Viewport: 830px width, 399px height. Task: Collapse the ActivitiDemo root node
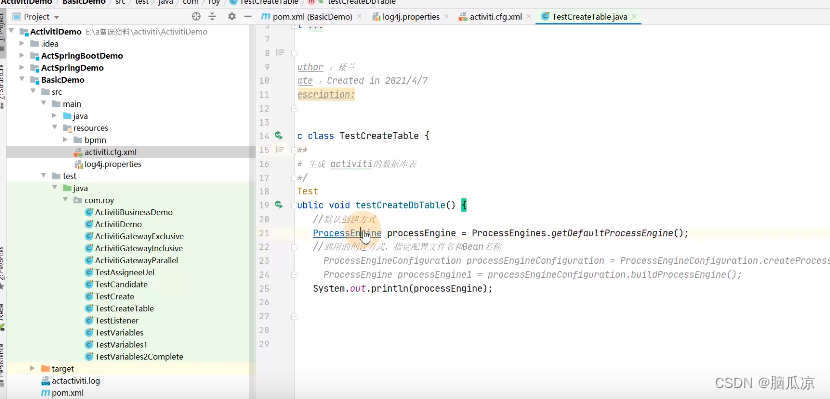pyautogui.click(x=12, y=31)
